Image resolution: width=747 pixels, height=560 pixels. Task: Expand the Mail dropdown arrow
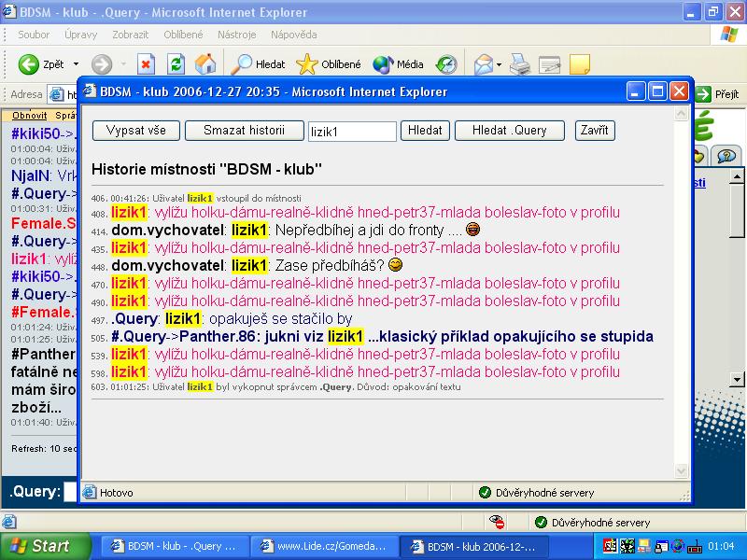click(499, 64)
